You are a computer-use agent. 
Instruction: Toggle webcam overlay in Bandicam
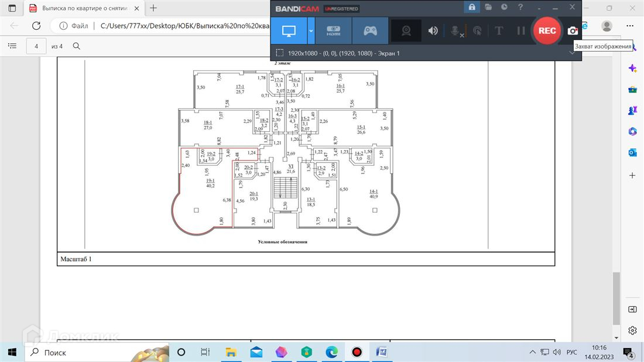tap(406, 31)
